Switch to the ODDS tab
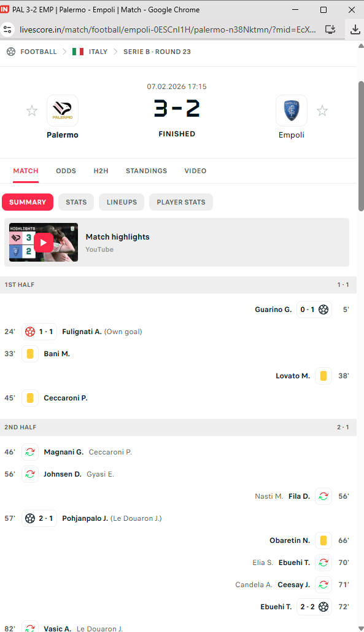This screenshot has width=364, height=632. coord(66,171)
